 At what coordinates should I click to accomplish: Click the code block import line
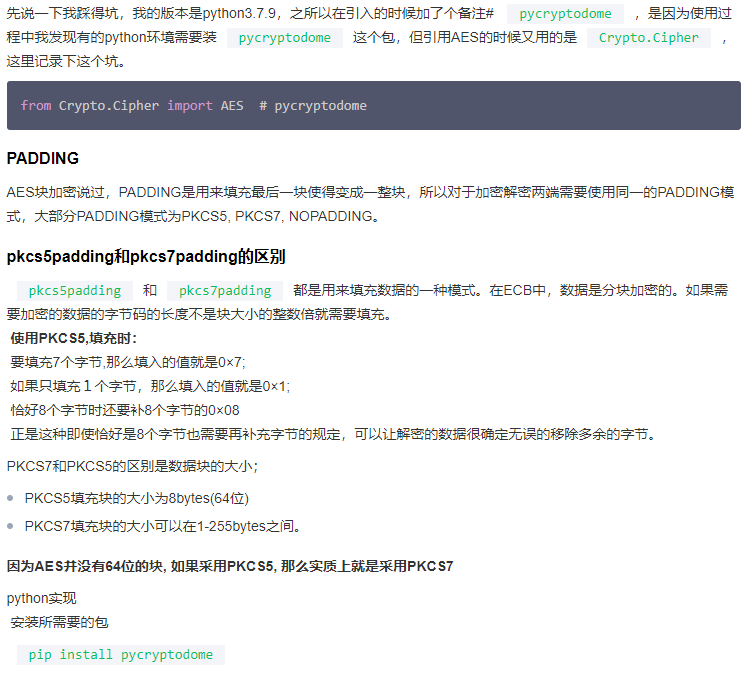point(193,105)
